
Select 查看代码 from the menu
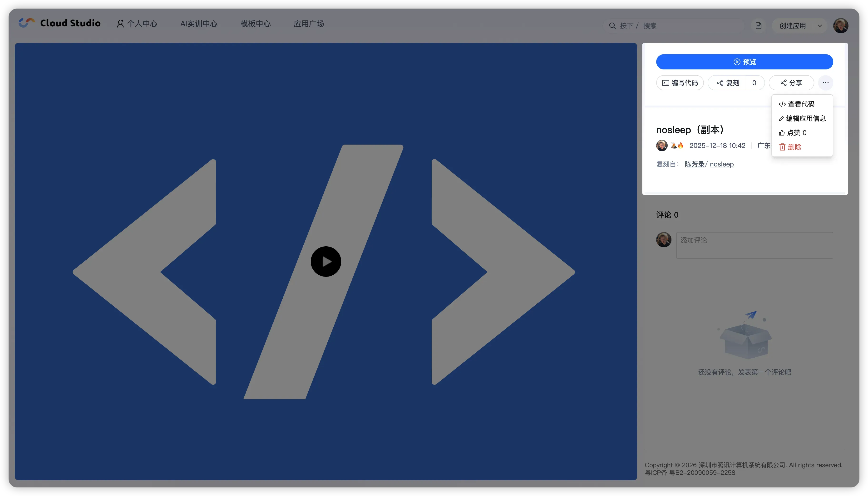pyautogui.click(x=797, y=104)
